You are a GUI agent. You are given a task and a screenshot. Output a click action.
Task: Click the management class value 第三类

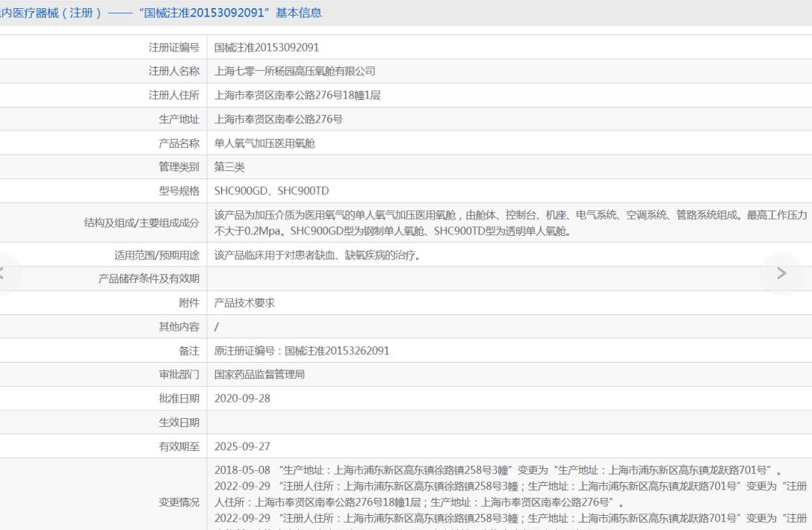(x=229, y=167)
